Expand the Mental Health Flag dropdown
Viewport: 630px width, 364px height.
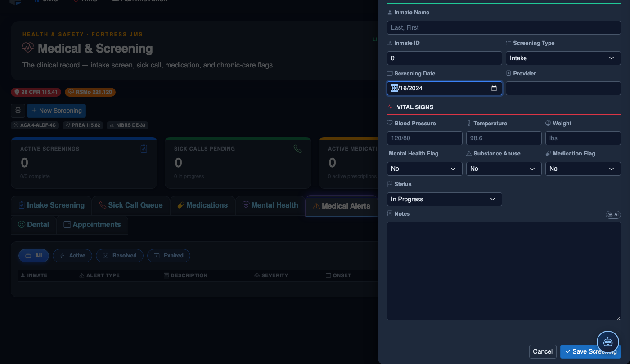click(x=425, y=169)
